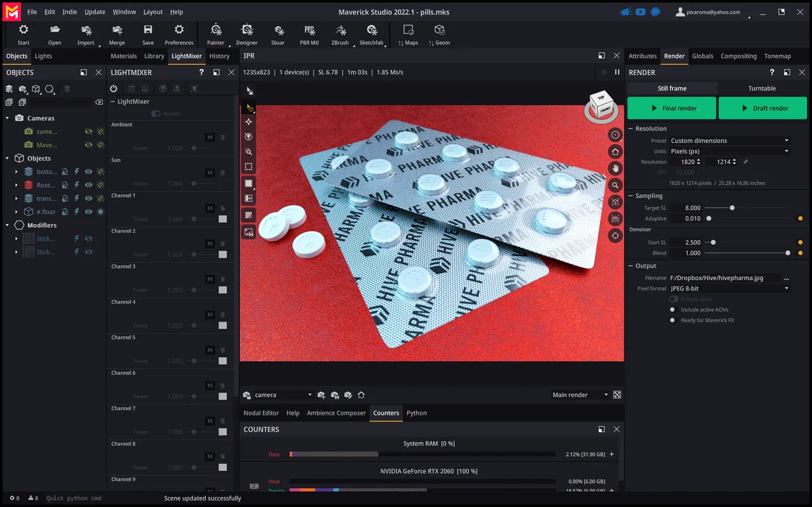Select the move tool in IPR sidebar
812x507 pixels.
[249, 121]
